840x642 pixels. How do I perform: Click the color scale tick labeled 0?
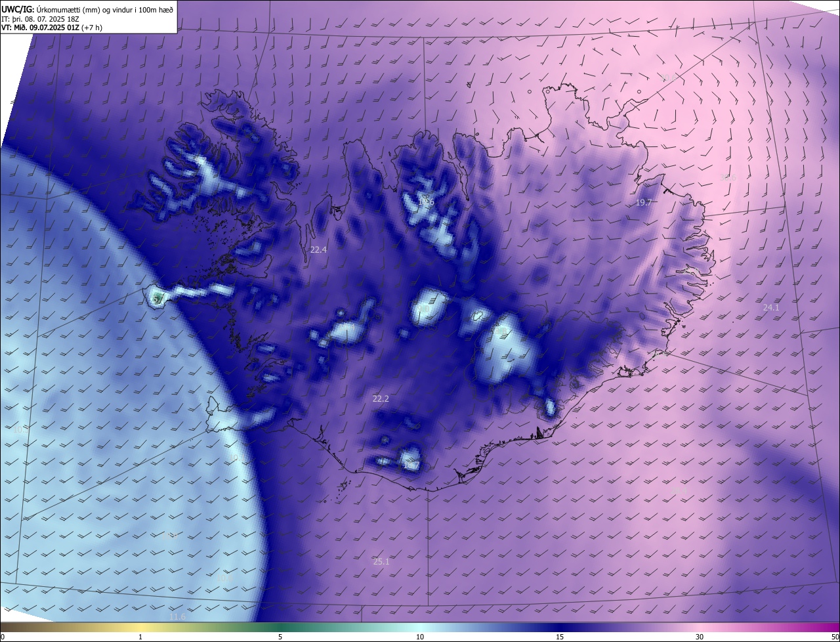[x=3, y=637]
